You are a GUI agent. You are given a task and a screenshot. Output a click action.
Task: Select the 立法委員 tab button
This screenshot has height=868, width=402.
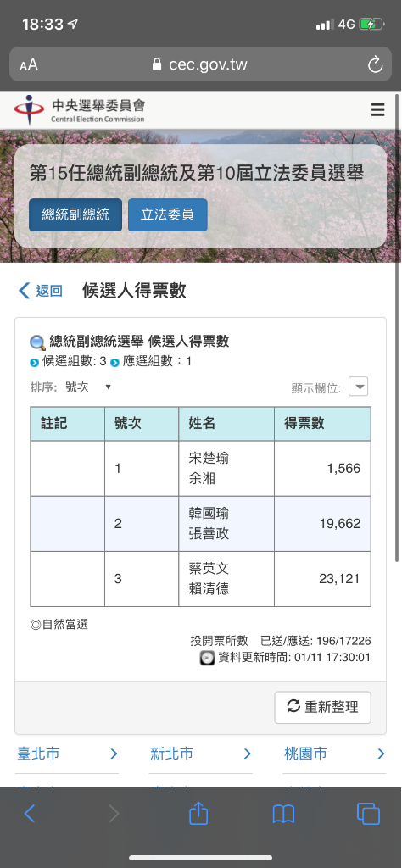pyautogui.click(x=168, y=214)
